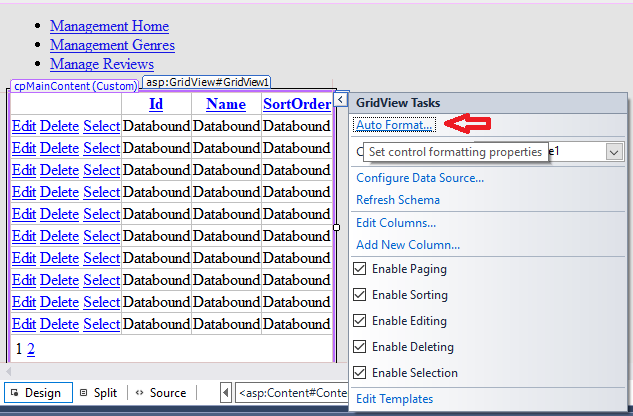Disable the Enable Editing checkbox
Image resolution: width=633 pixels, height=416 pixels.
tap(361, 321)
